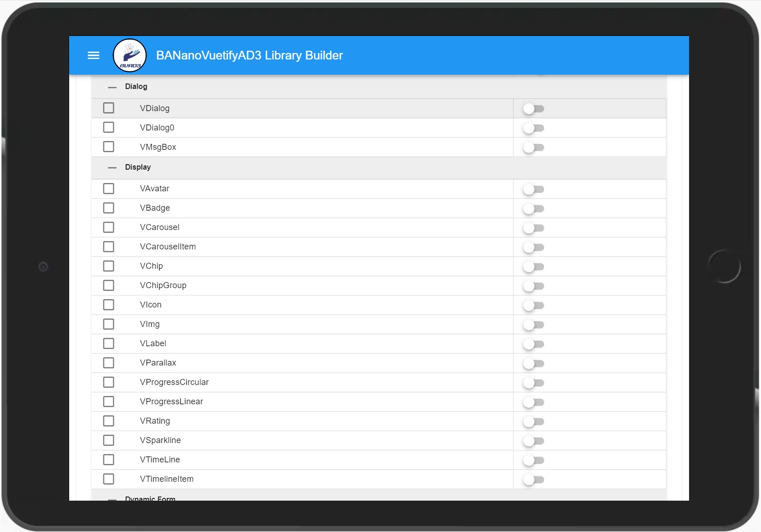
Task: Enable the VSparkline toggle switch
Action: coord(534,441)
